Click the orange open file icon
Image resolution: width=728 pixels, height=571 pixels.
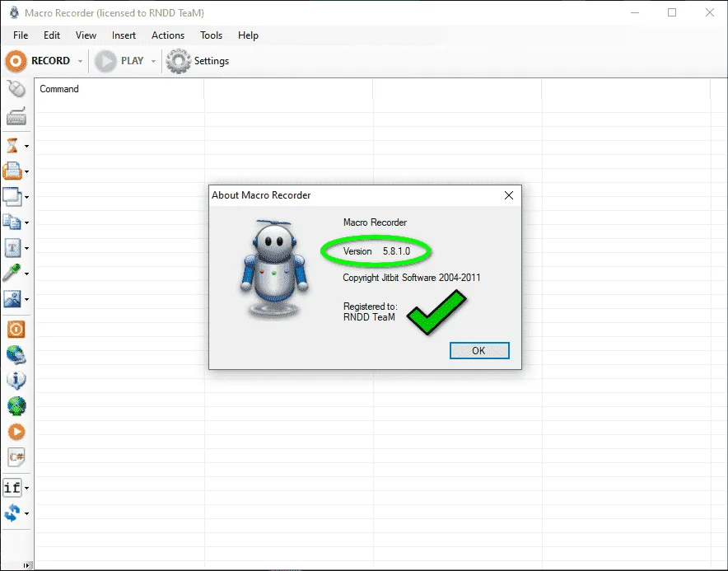coord(12,171)
